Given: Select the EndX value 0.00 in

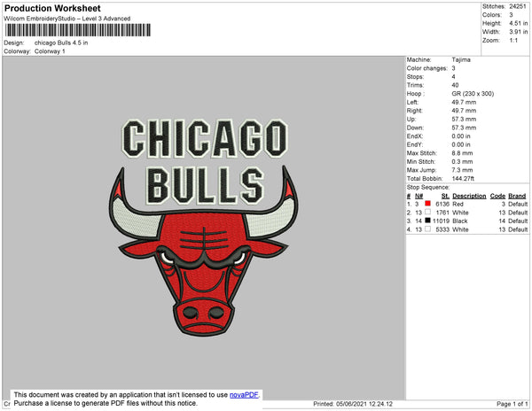Looking at the screenshot, I should coord(461,136).
